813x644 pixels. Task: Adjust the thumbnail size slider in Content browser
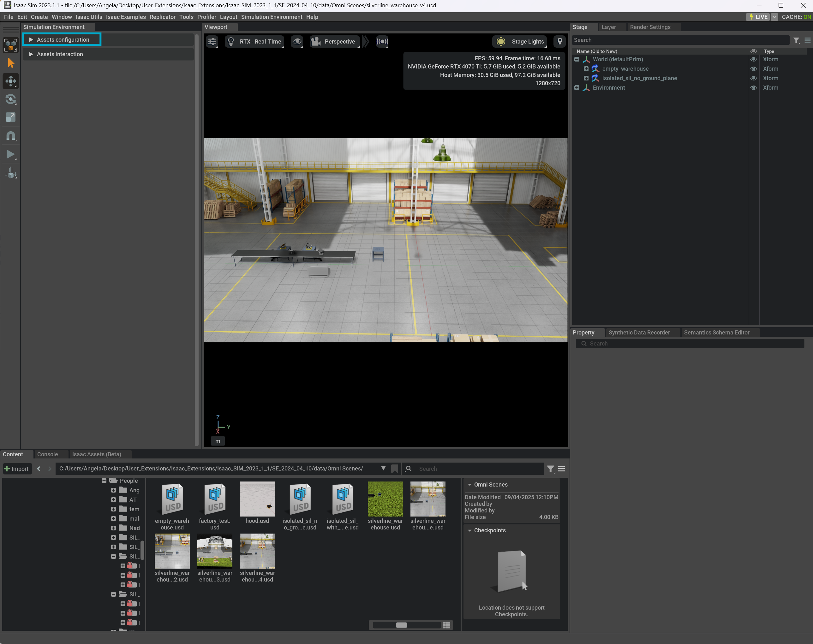(x=401, y=625)
